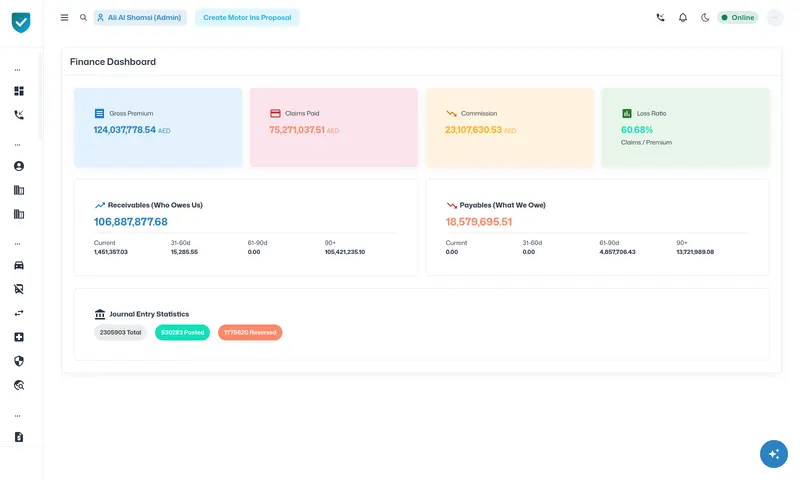Click Receivables total 106,887,877.68
The height and width of the screenshot is (480, 800).
pos(131,222)
